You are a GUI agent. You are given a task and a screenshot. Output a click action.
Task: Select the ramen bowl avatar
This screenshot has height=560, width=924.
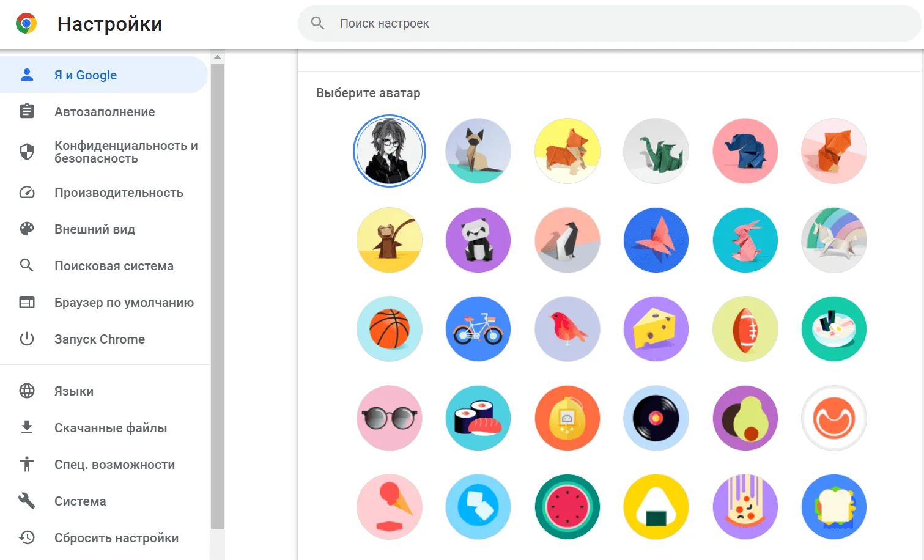(x=834, y=329)
